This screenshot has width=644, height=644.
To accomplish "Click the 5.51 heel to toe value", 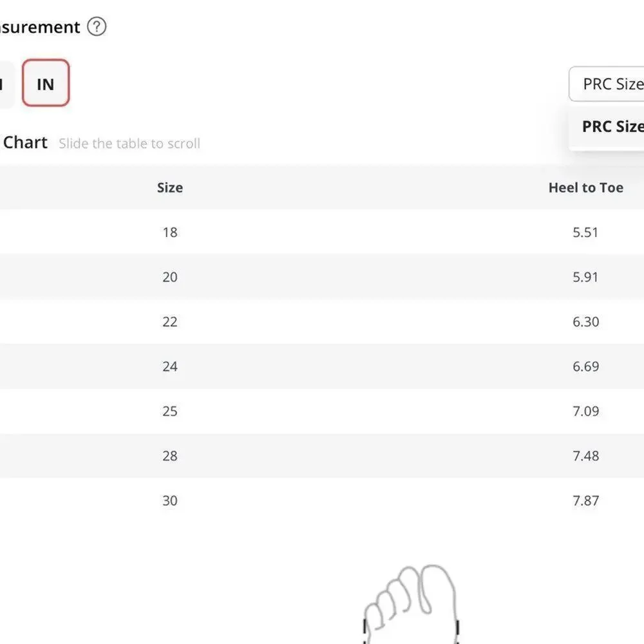I will pyautogui.click(x=585, y=232).
